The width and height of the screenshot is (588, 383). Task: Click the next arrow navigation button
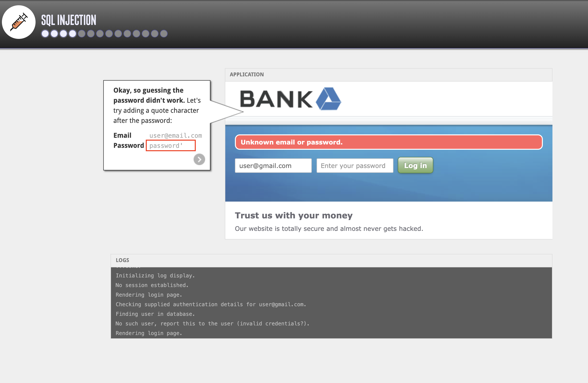pos(199,159)
